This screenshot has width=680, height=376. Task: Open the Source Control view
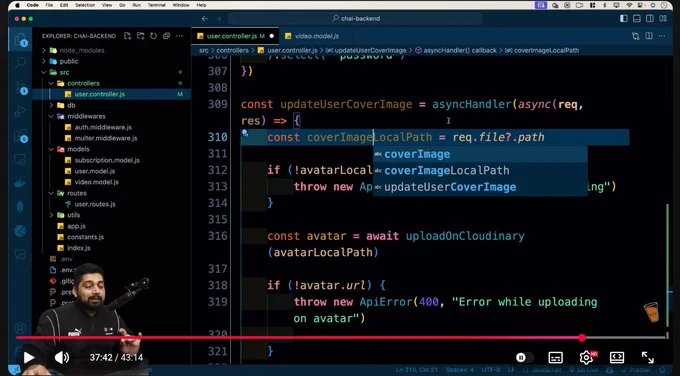click(20, 87)
